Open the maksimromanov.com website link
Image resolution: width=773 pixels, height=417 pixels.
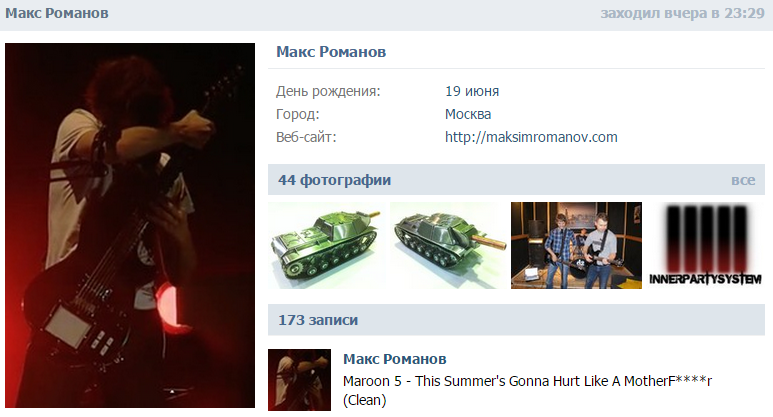click(x=531, y=137)
